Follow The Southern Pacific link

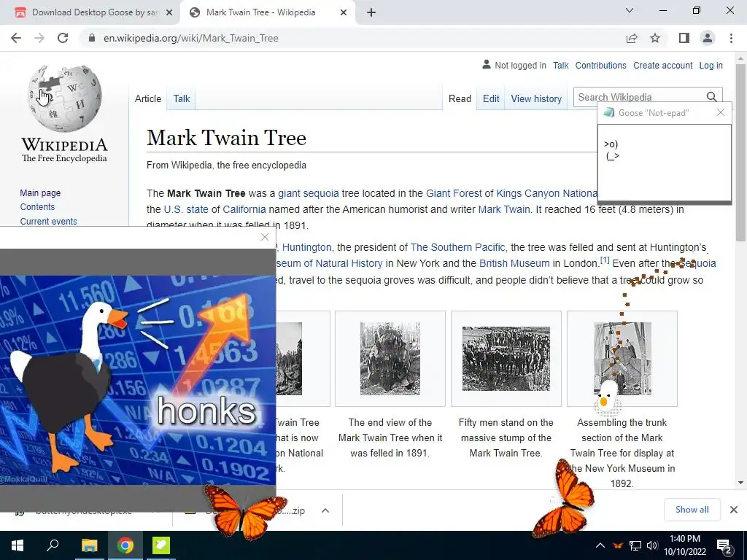click(x=457, y=247)
